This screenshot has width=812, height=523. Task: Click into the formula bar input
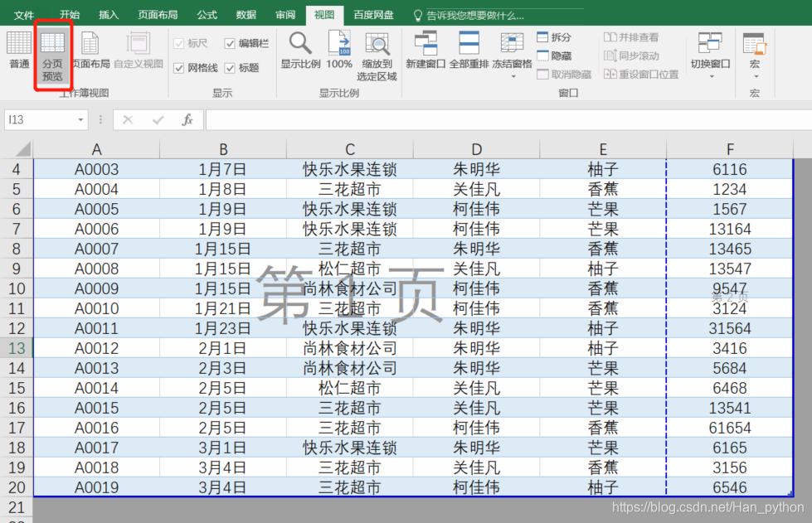508,120
